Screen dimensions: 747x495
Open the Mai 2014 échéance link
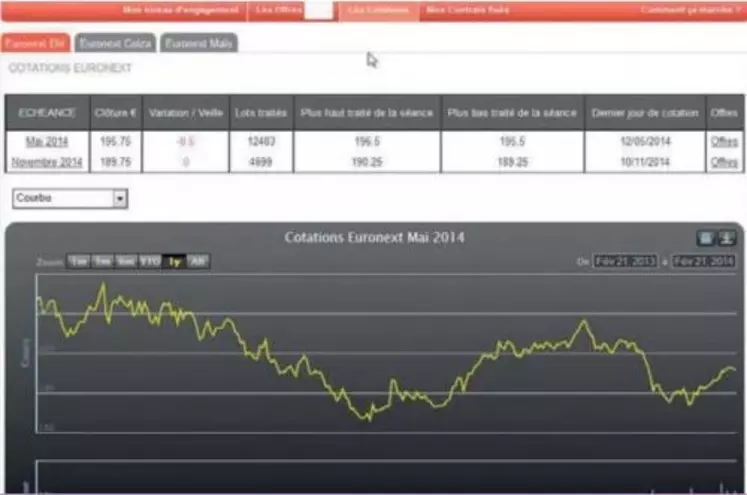[x=47, y=141]
